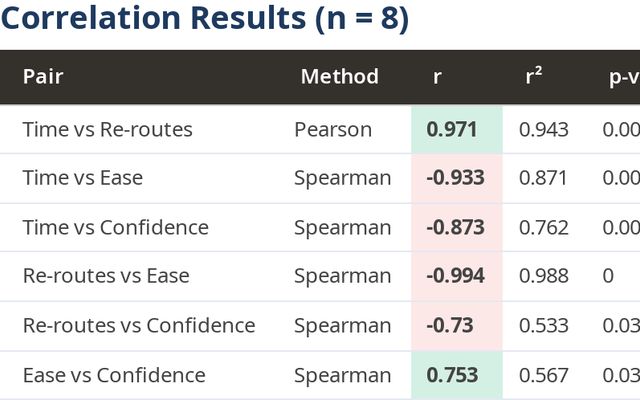Click the "Correlation Results (n = 8)" heading

(x=205, y=19)
